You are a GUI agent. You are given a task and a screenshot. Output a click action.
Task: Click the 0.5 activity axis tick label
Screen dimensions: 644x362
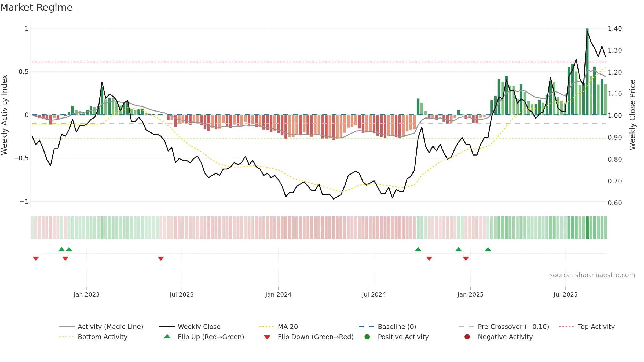(x=24, y=72)
